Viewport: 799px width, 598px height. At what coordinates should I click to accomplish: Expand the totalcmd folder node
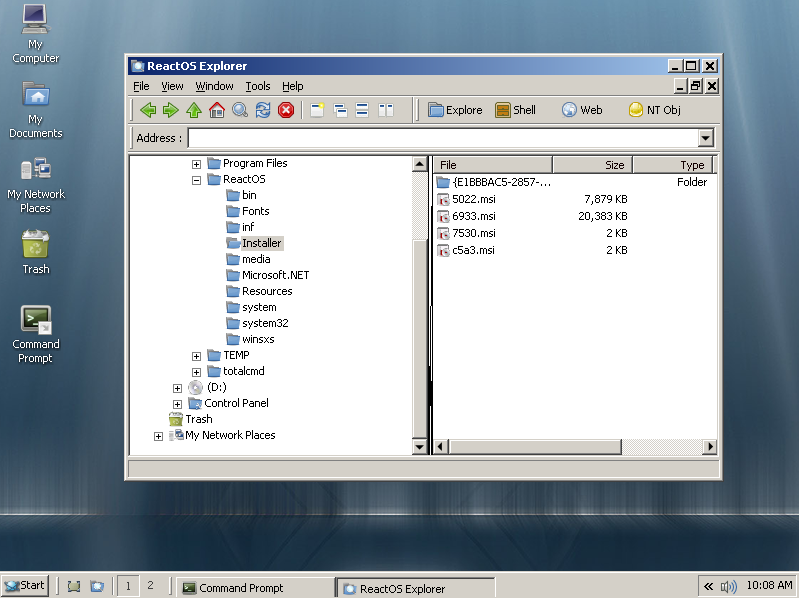pos(196,372)
